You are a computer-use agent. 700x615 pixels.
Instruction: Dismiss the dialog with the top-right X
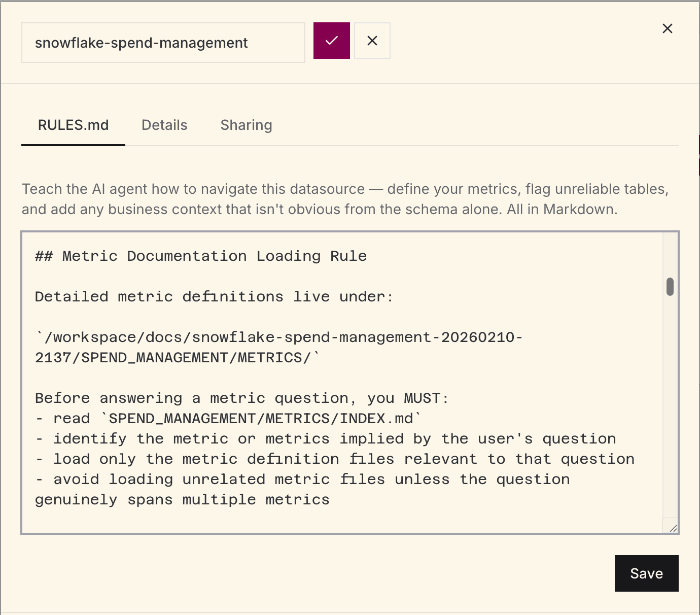(667, 28)
